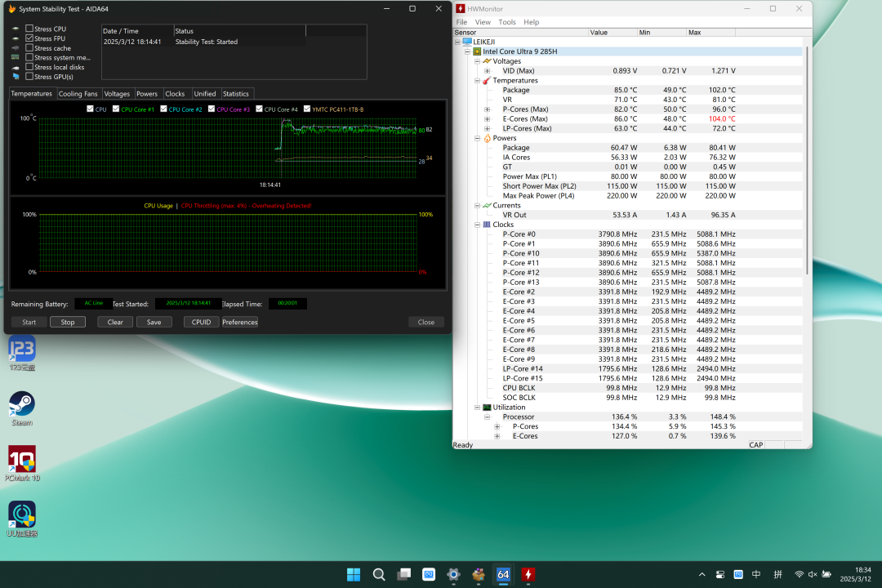Viewport: 882px width, 588px height.
Task: Expand the P-Cores utilization tree item
Action: click(497, 426)
